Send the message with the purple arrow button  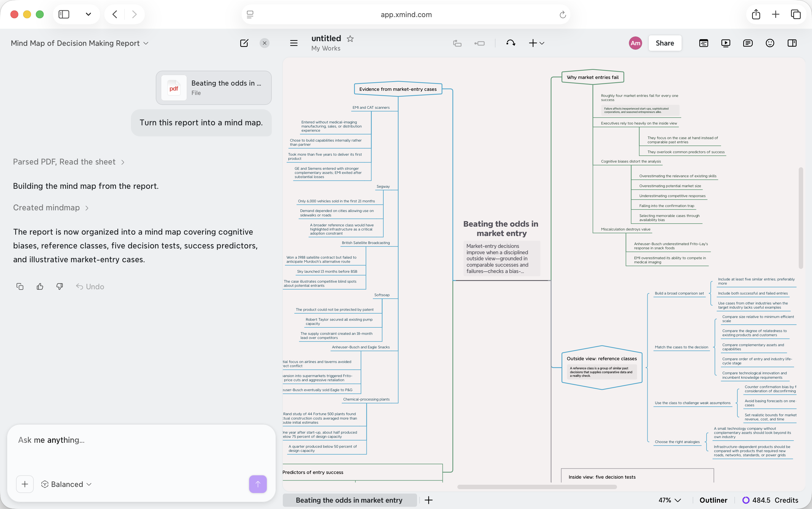(258, 484)
